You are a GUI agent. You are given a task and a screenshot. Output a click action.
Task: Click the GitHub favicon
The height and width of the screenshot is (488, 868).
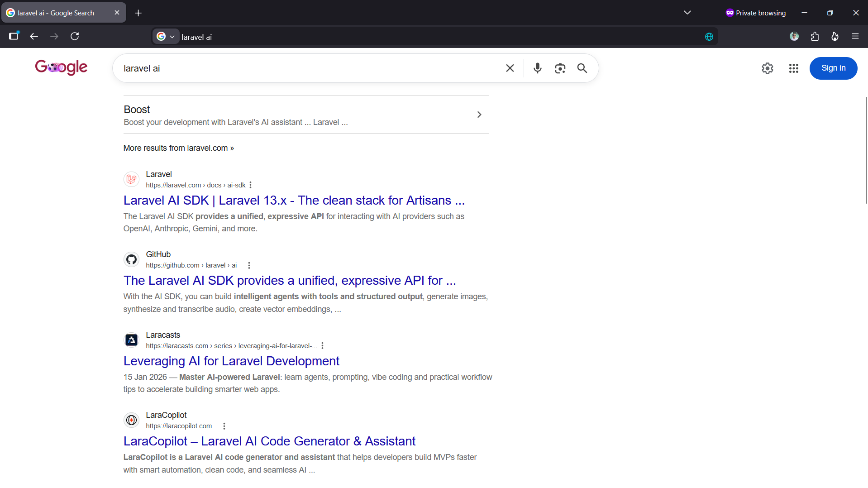click(x=131, y=259)
